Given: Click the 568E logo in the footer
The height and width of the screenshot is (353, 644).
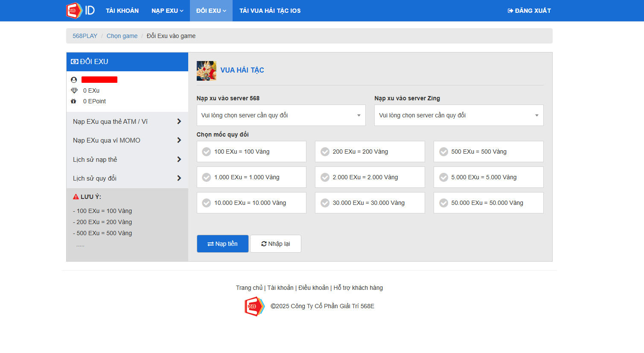Looking at the screenshot, I should tap(254, 306).
